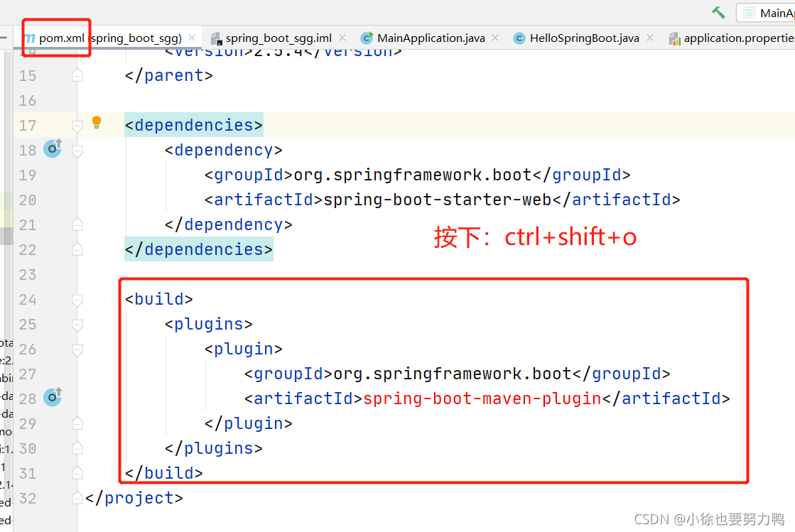795x532 pixels.
Task: Click the </project> closing tag
Action: (134, 498)
